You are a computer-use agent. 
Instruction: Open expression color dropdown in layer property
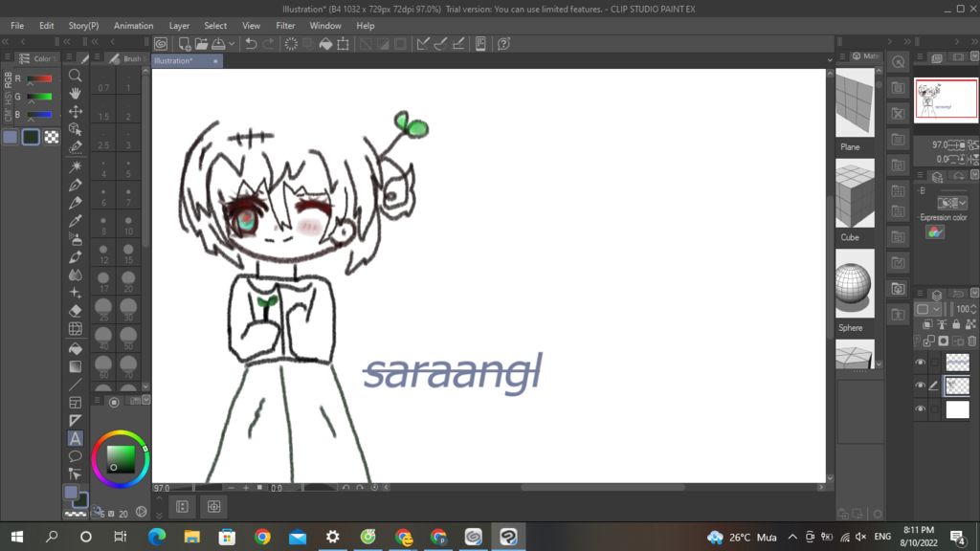[952, 203]
